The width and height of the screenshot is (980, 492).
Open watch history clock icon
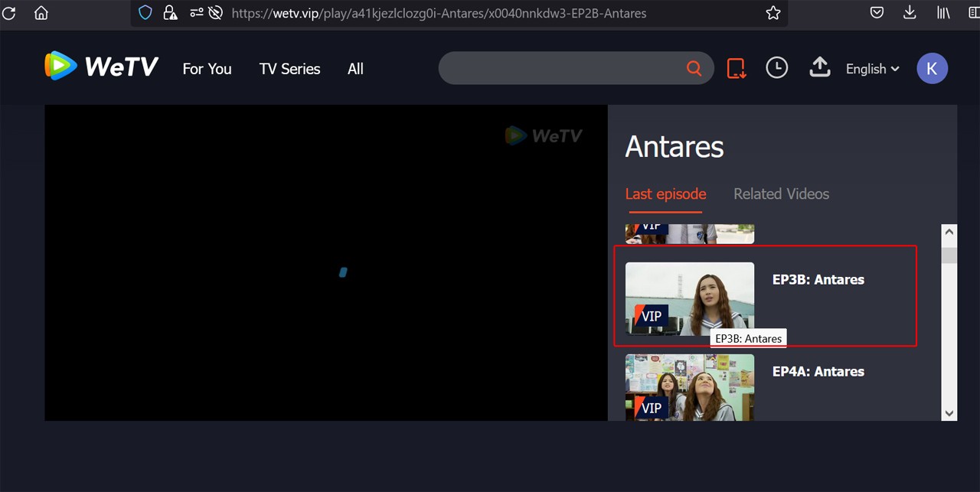(x=776, y=68)
